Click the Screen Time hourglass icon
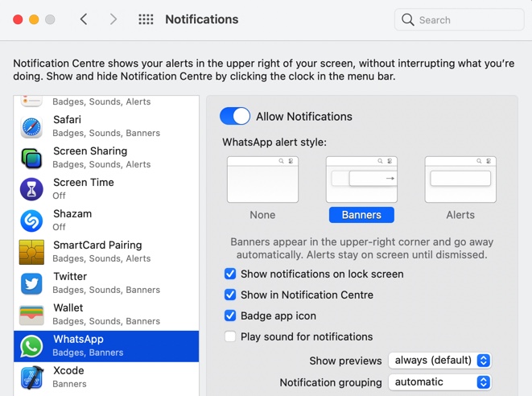532x396 pixels. pyautogui.click(x=31, y=189)
